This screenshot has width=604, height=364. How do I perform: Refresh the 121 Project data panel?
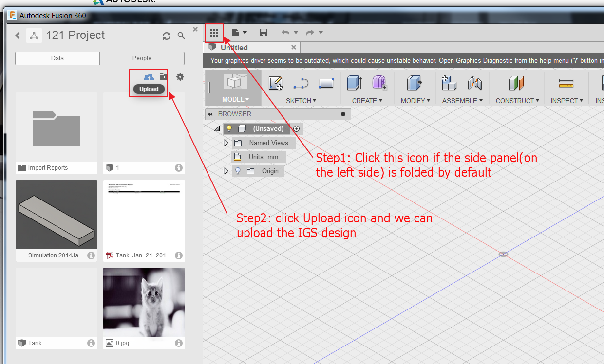click(x=167, y=35)
